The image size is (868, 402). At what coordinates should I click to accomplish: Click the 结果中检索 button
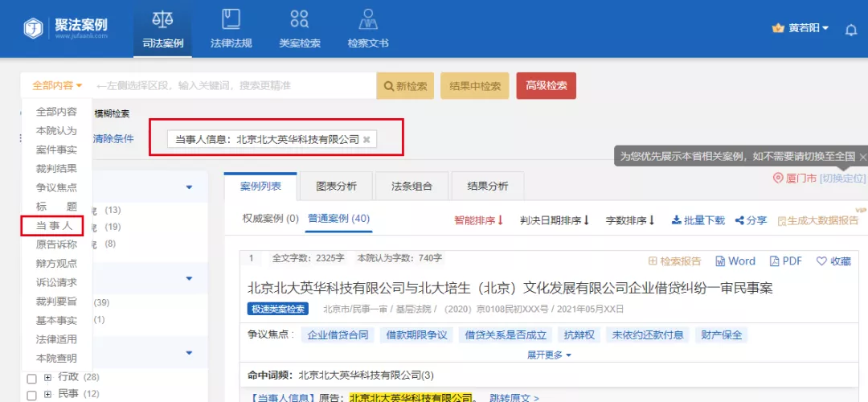474,86
